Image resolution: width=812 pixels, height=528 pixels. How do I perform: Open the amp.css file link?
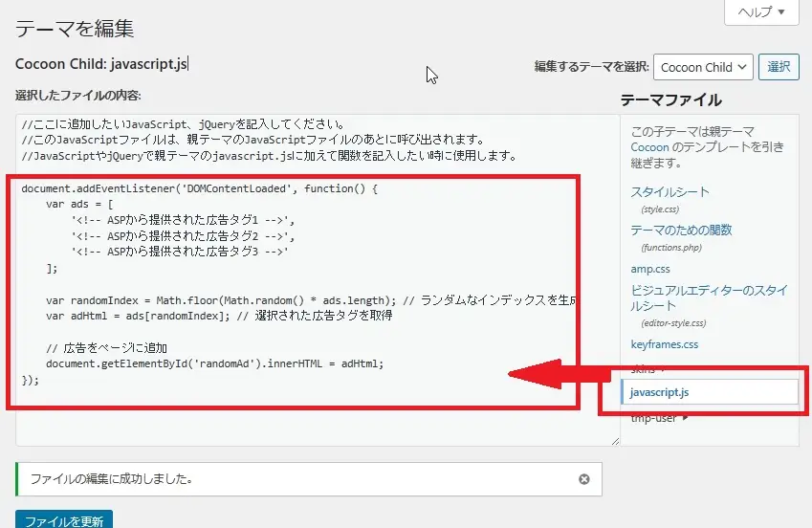[x=650, y=269]
